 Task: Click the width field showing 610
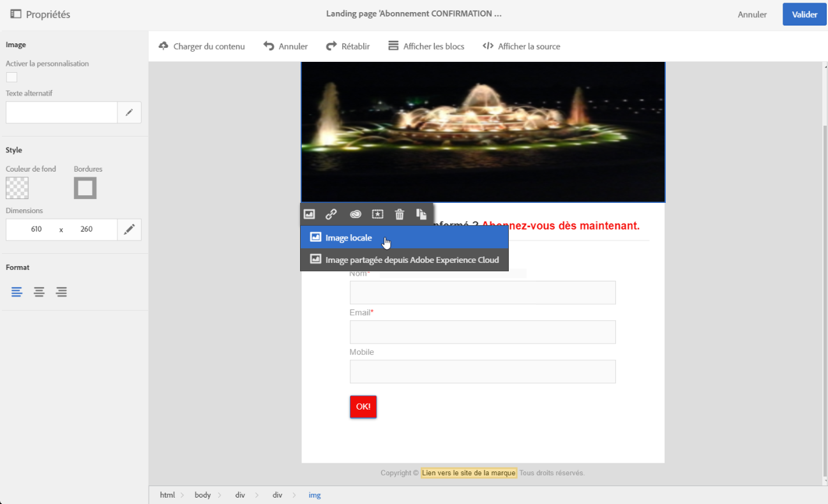click(36, 230)
